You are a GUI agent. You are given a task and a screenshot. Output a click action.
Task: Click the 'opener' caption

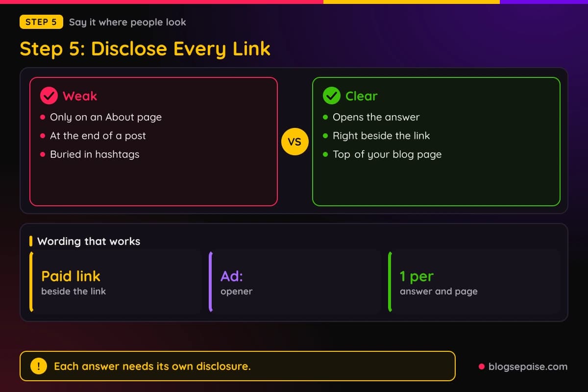tap(236, 291)
